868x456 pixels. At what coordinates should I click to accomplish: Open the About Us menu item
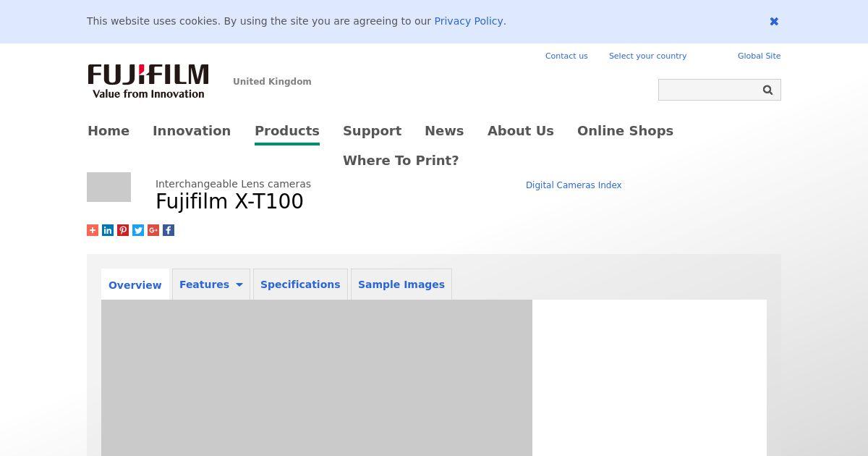tap(521, 131)
